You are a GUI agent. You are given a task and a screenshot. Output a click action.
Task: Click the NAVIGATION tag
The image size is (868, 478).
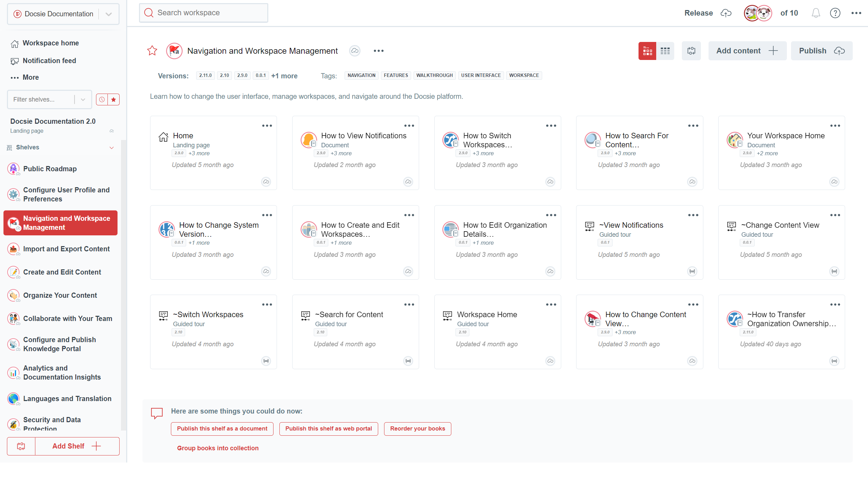(x=362, y=75)
